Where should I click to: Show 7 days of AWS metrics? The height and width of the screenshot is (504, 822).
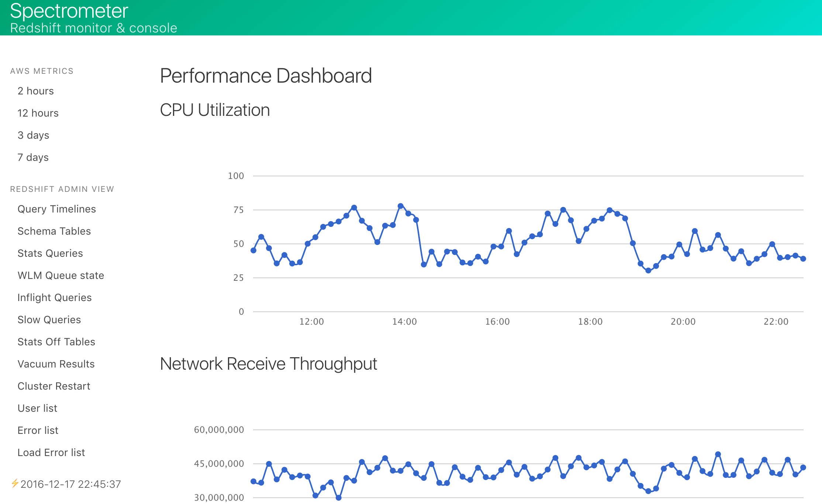(x=33, y=158)
